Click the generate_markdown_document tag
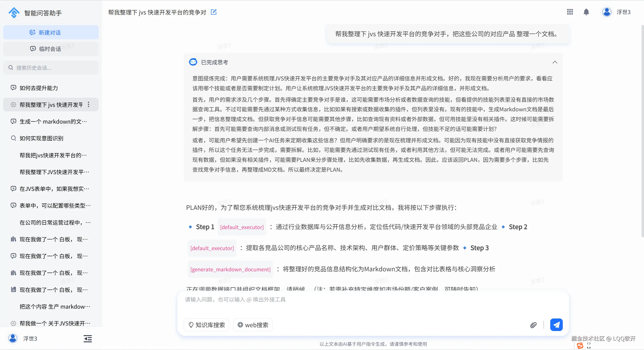 click(x=230, y=269)
